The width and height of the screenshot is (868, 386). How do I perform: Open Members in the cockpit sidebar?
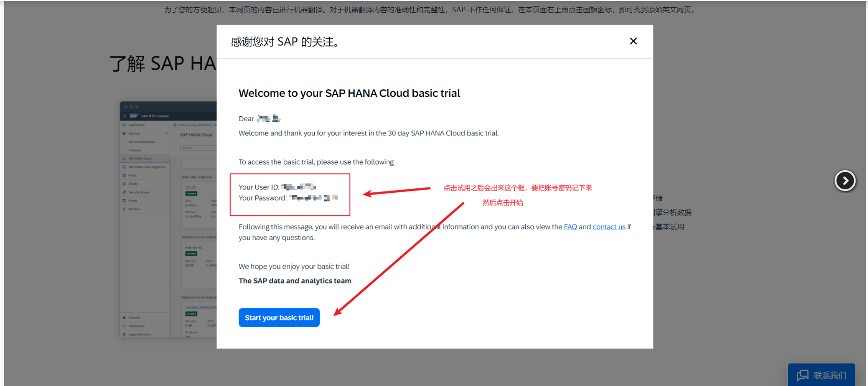click(135, 209)
